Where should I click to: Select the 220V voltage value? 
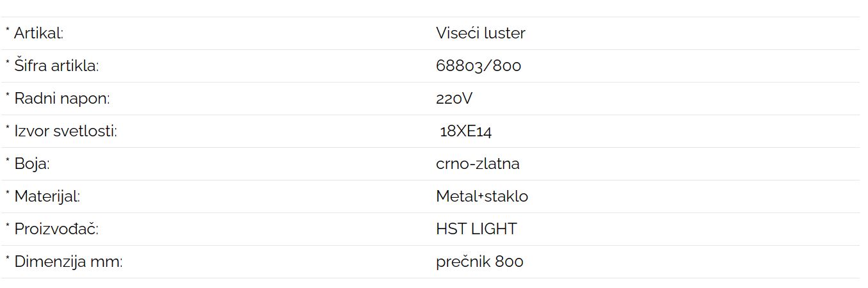point(454,99)
